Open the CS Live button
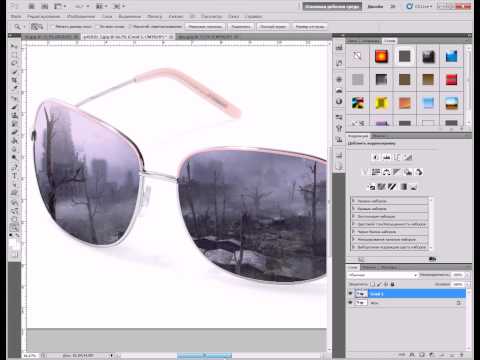The height and width of the screenshot is (360, 480). tap(419, 6)
